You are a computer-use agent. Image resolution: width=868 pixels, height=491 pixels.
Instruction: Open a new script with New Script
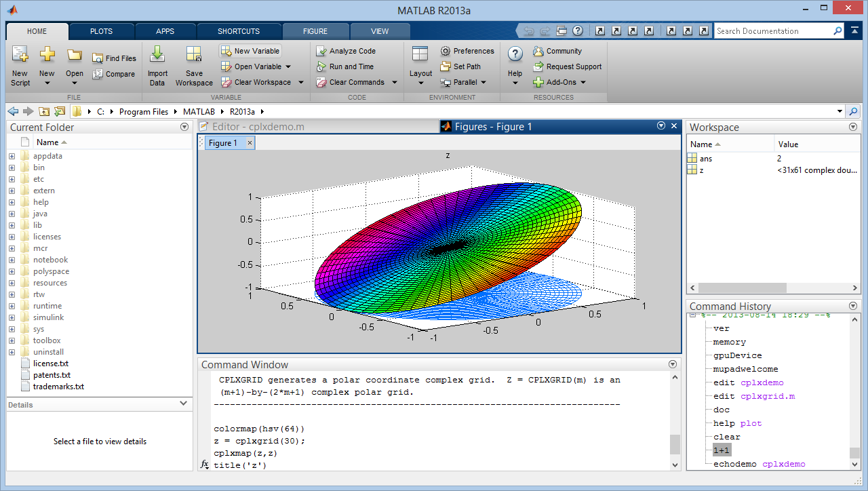coord(20,65)
